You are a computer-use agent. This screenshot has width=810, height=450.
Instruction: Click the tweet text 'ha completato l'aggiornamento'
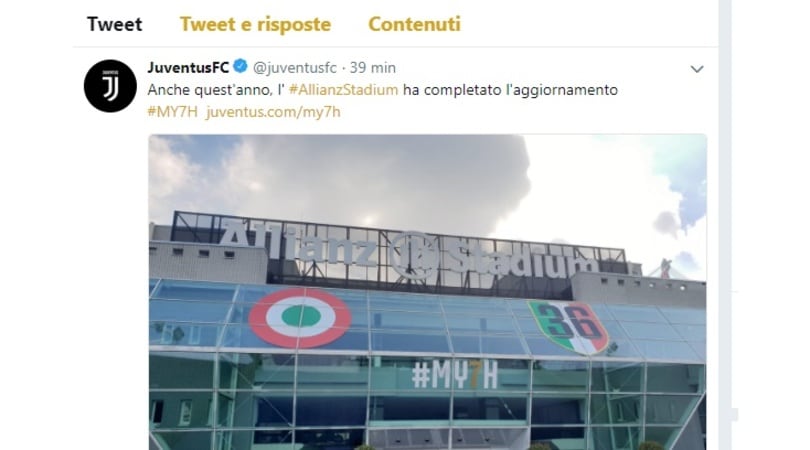point(510,90)
